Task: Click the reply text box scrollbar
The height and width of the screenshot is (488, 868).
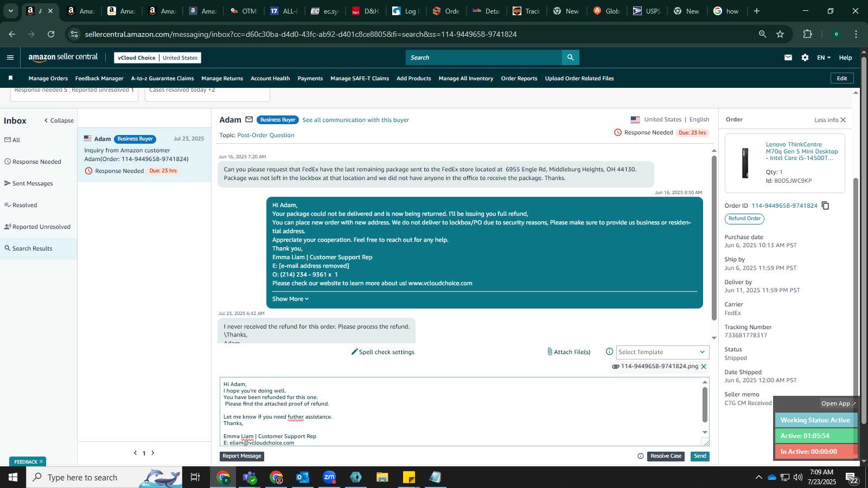Action: (x=705, y=404)
